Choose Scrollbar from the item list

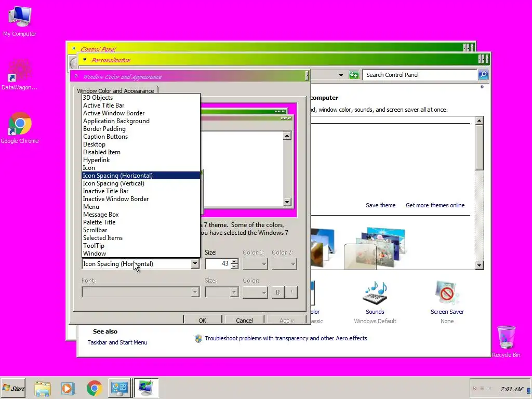coord(141,230)
